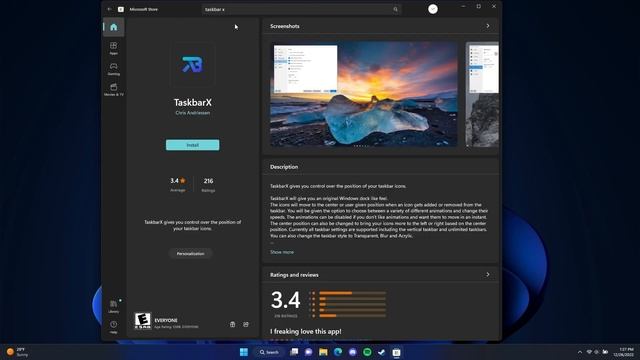The height and width of the screenshot is (360, 640).
Task: Open Apps section in sidebar
Action: pyautogui.click(x=113, y=48)
